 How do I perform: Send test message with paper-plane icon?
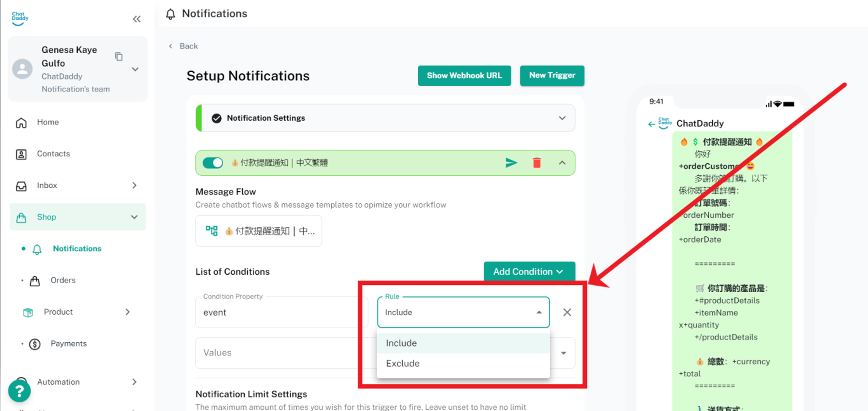511,163
